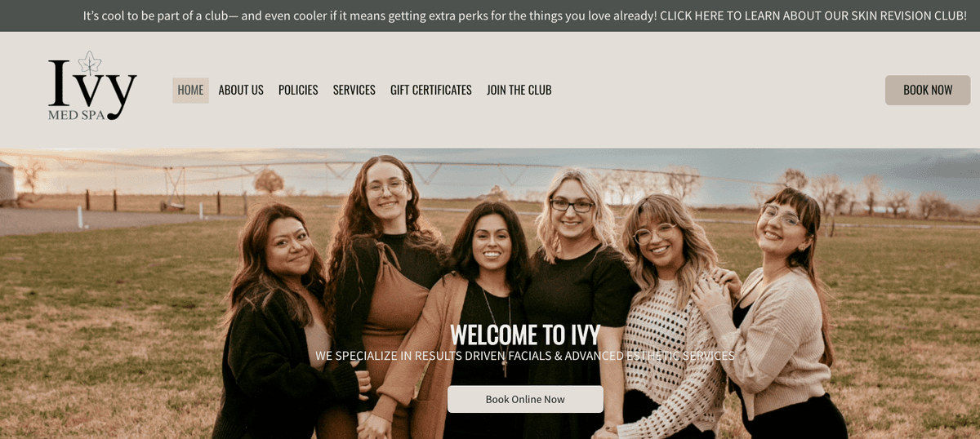
Task: Open the JOIN THE CLUB page
Action: tap(519, 90)
